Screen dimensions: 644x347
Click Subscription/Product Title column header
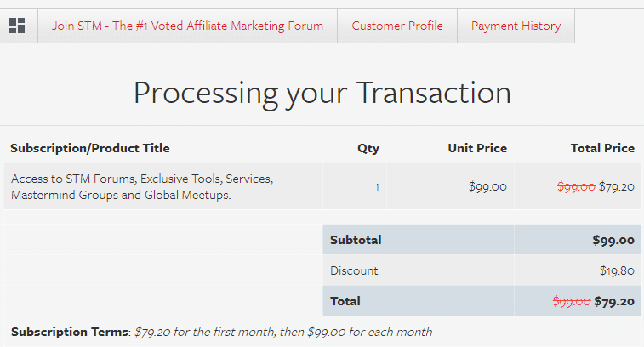pos(90,148)
